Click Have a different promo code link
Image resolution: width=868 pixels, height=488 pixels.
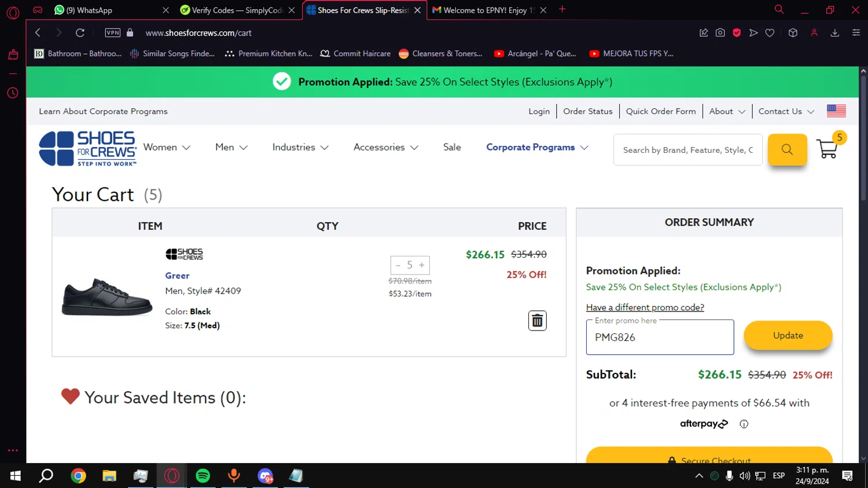tap(645, 307)
